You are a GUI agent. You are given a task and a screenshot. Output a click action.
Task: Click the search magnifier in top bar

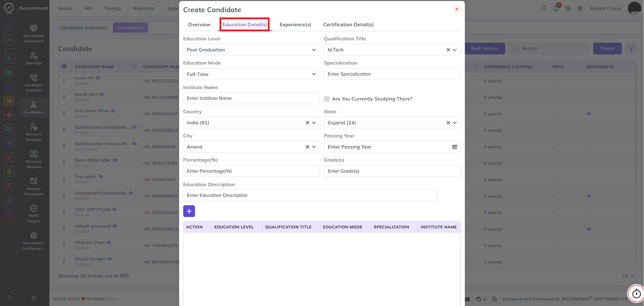click(x=544, y=8)
